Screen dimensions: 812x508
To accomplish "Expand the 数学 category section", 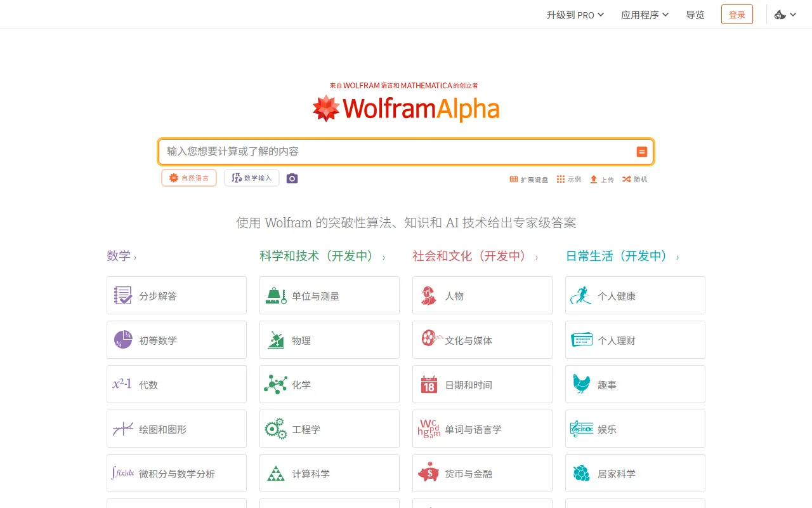I will (x=120, y=256).
